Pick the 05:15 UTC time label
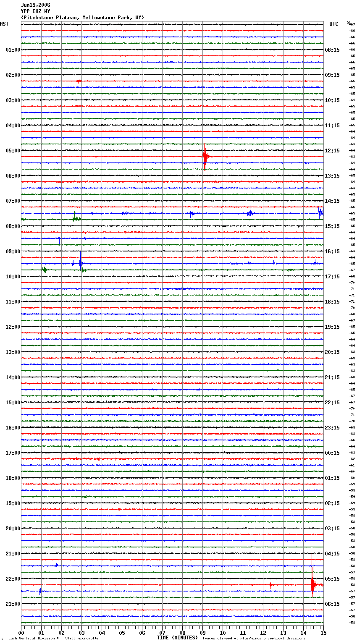The image size is (357, 644). pyautogui.click(x=332, y=579)
